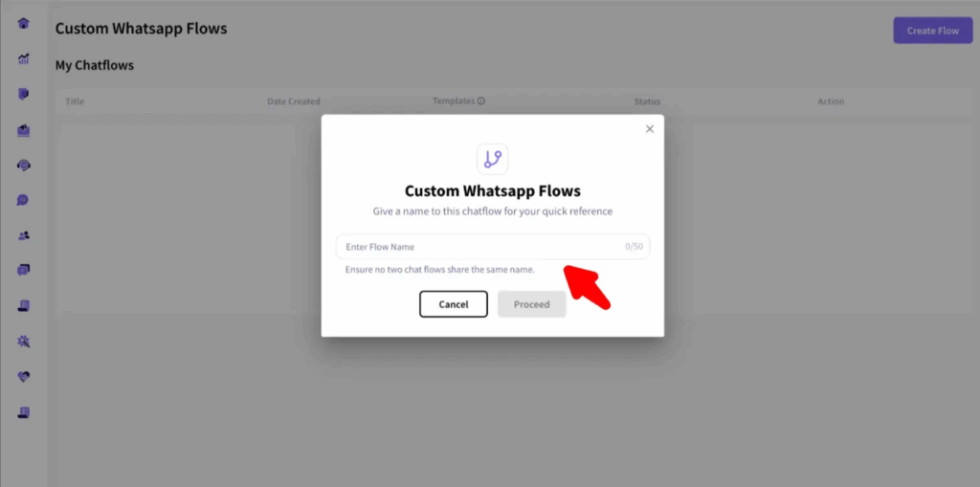Image resolution: width=980 pixels, height=487 pixels.
Task: Select the headset support icon in sidebar
Action: [24, 166]
